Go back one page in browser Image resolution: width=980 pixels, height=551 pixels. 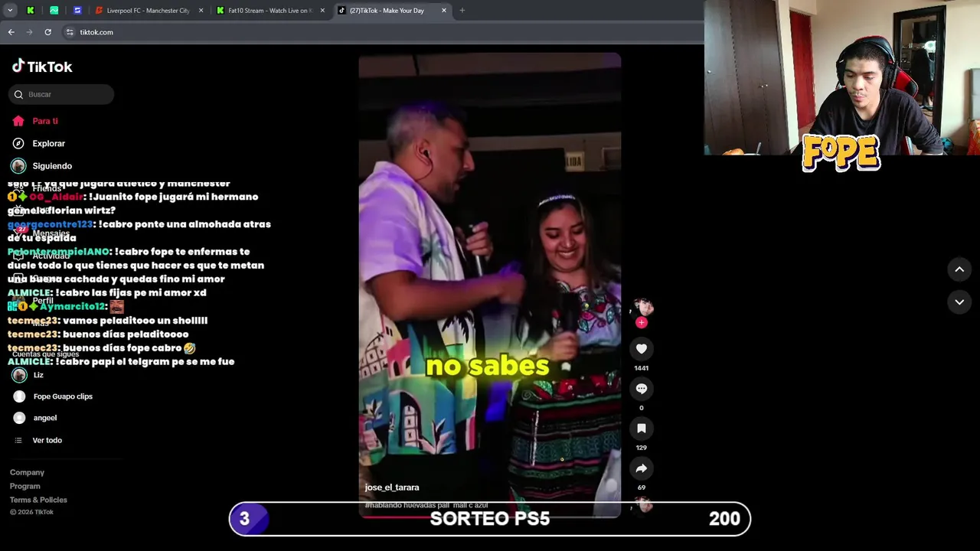11,32
